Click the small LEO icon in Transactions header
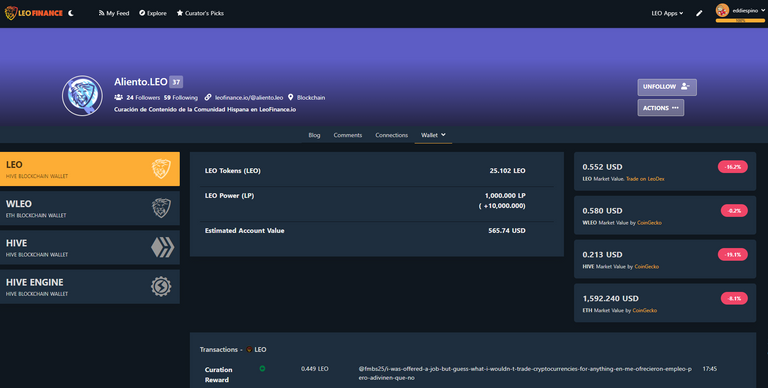768x388 pixels. click(249, 350)
